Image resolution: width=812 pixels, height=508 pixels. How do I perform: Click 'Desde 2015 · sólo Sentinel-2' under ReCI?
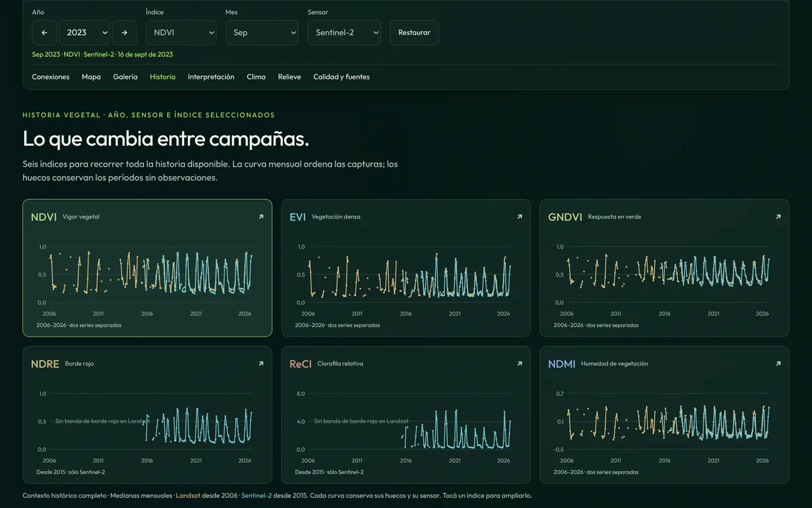(x=329, y=472)
